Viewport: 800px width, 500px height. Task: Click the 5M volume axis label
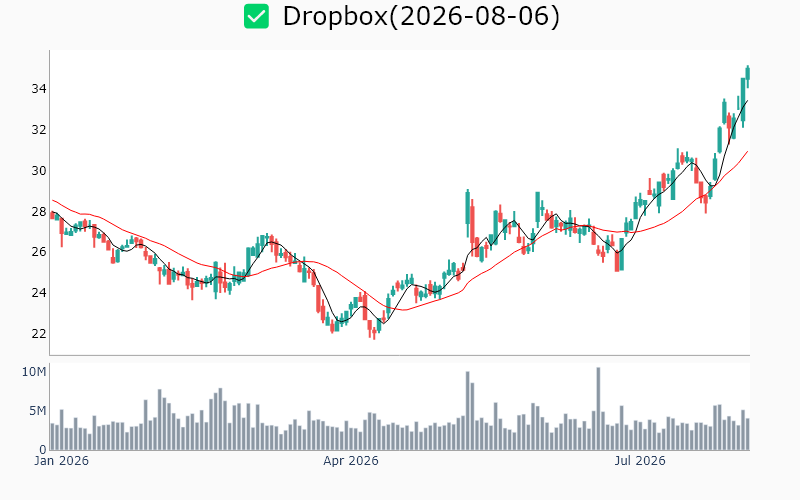pyautogui.click(x=37, y=411)
